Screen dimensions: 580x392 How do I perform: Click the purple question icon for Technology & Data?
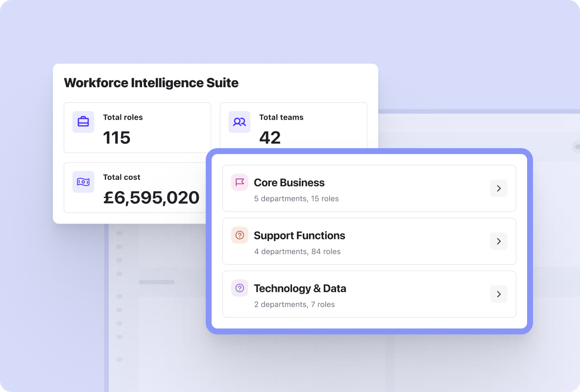point(240,288)
